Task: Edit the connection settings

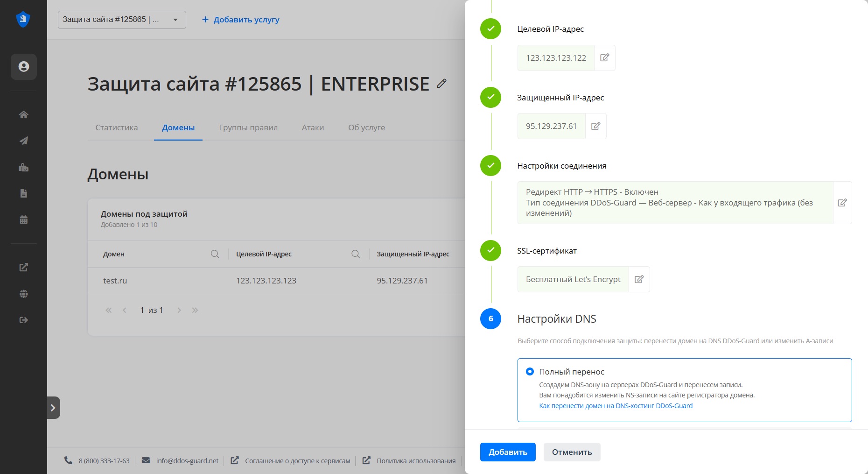Action: pos(842,203)
